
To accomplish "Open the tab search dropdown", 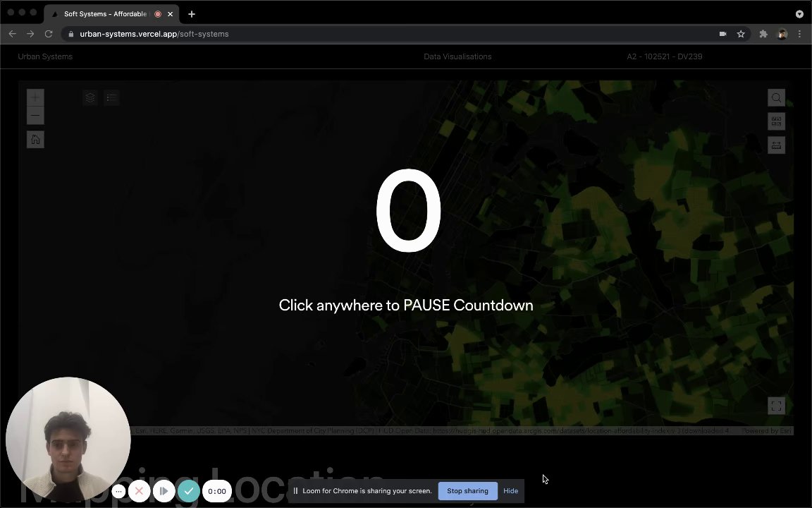I will (x=799, y=14).
